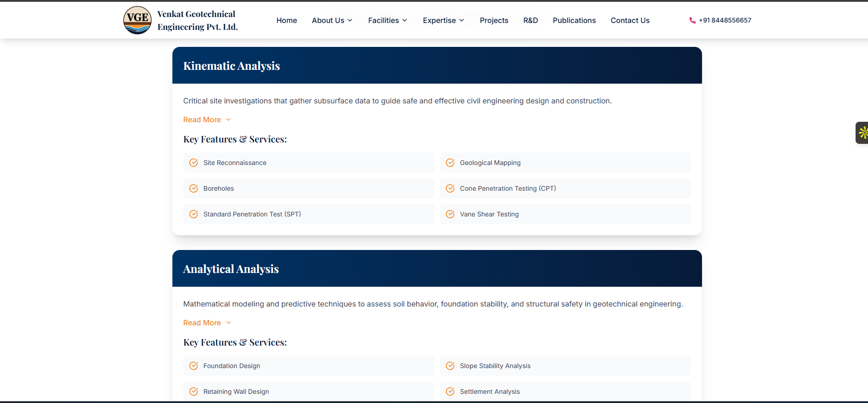The width and height of the screenshot is (868, 403).
Task: Open the Facilities dropdown menu
Action: (x=388, y=20)
